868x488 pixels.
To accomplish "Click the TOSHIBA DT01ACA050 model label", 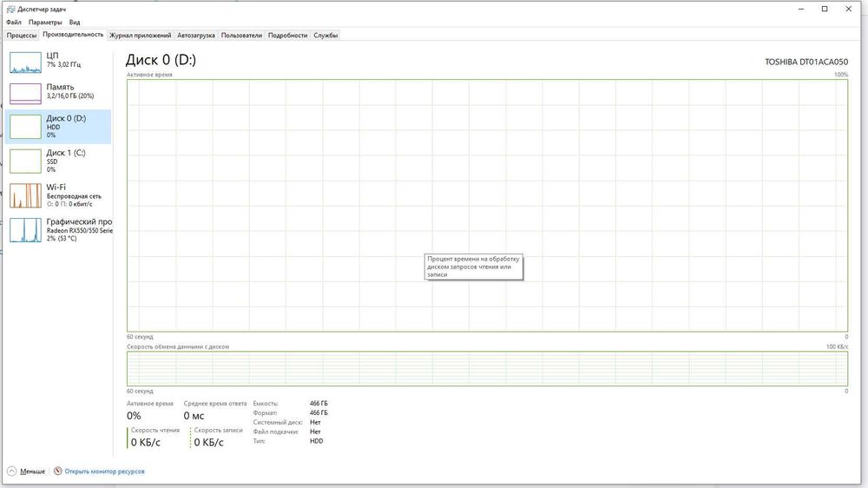I will [x=806, y=62].
